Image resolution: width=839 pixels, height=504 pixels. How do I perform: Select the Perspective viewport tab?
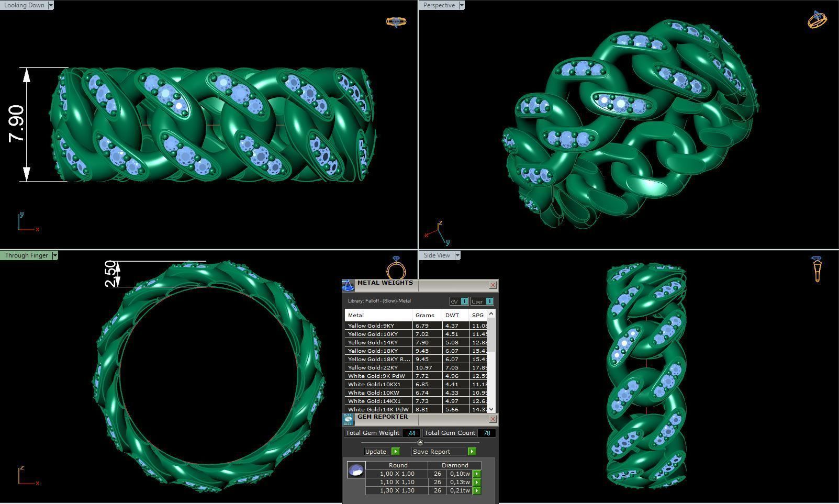439,5
